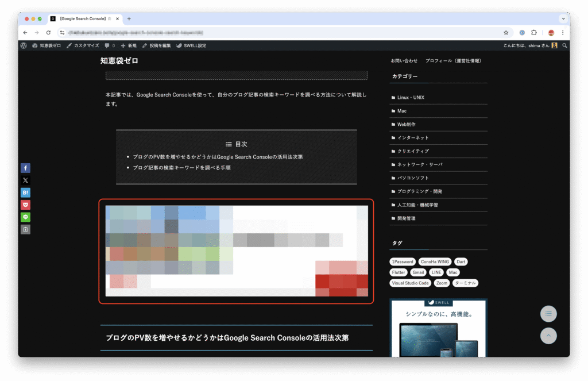Select the ターミナル tag
Image resolution: width=588 pixels, height=381 pixels.
click(x=465, y=283)
